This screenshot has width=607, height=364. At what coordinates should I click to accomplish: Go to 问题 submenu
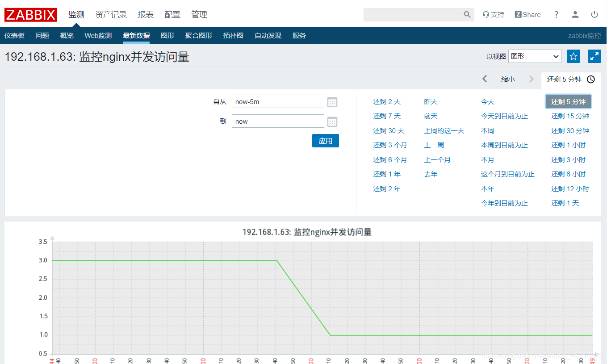42,36
